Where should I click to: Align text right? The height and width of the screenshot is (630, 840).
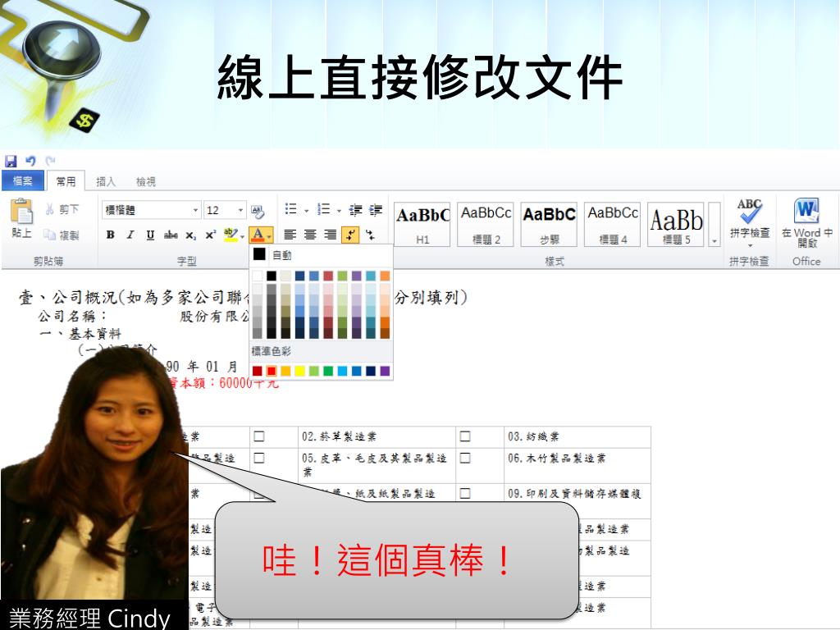point(331,235)
